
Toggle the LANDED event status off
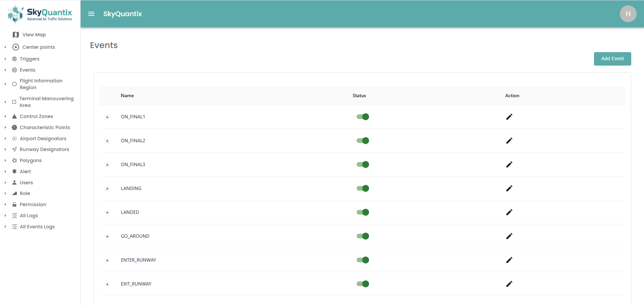tap(363, 212)
